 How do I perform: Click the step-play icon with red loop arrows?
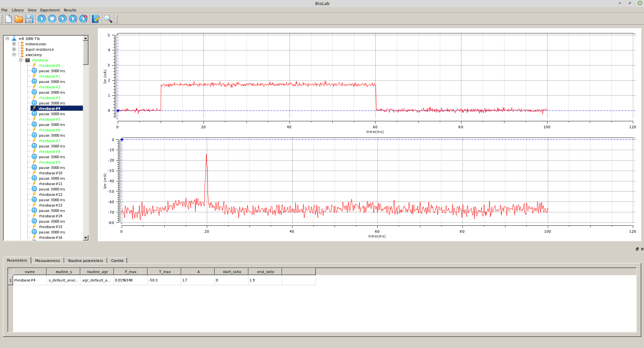(83, 19)
